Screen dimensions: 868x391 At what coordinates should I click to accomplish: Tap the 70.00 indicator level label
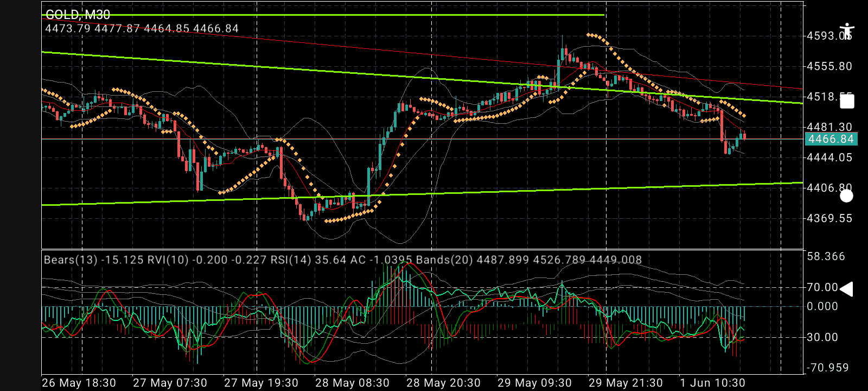(822, 287)
